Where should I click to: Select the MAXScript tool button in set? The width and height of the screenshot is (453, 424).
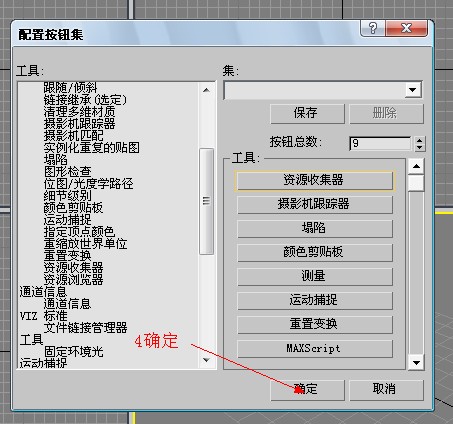click(315, 349)
